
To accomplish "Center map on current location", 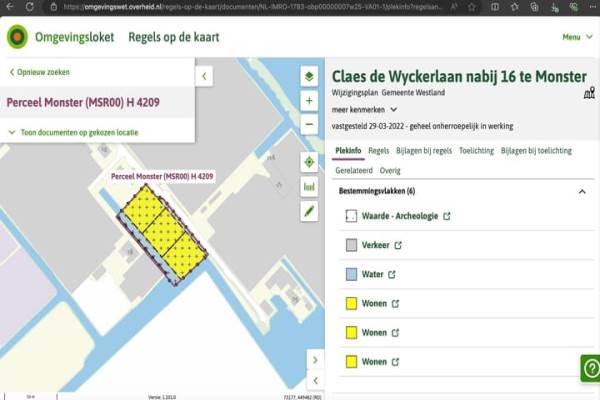I will (309, 162).
